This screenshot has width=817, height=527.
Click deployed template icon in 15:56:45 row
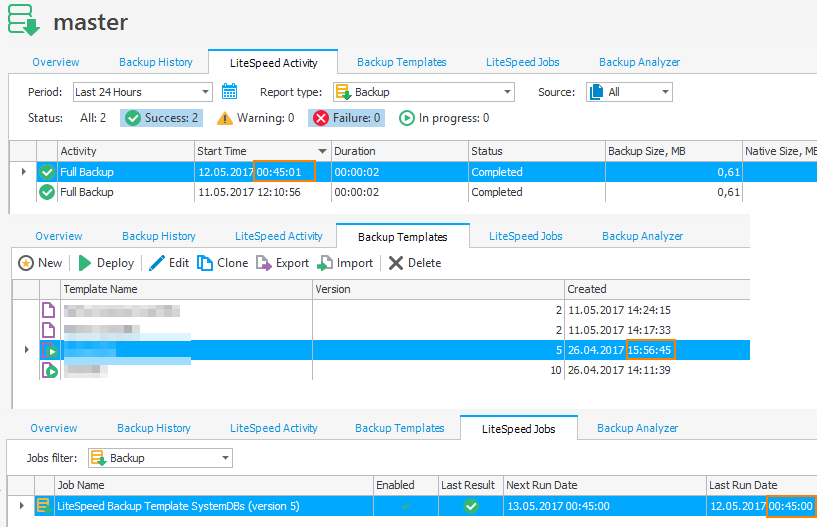49,350
